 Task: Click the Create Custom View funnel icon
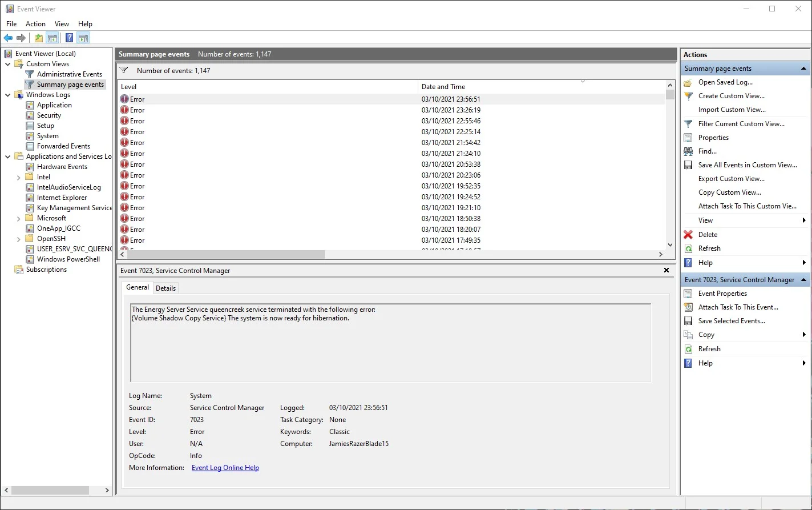click(688, 96)
